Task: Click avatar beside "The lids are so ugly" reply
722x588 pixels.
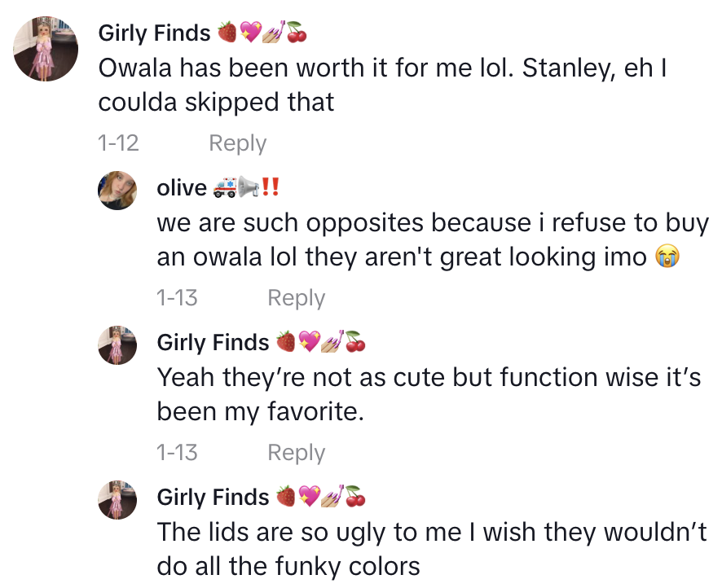Action: coord(117,499)
